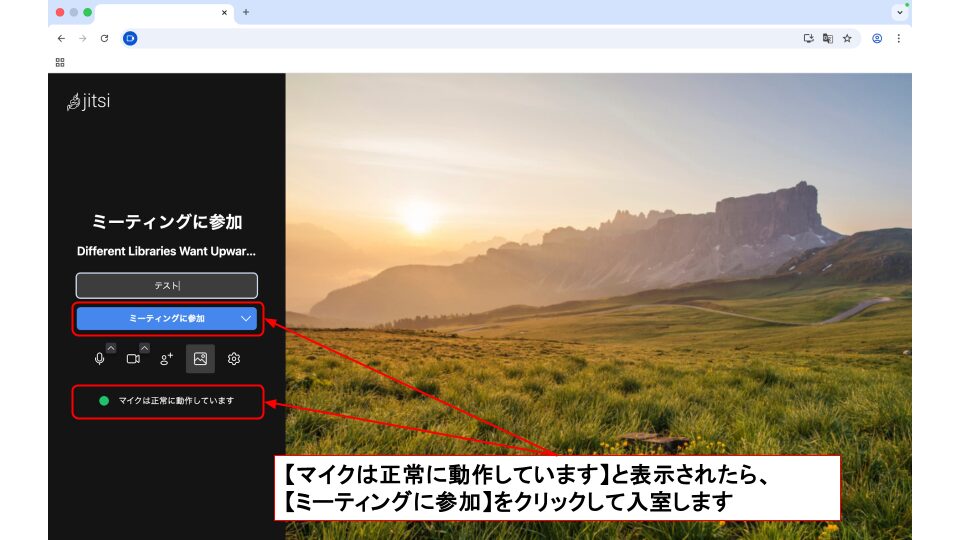Open the invite people icon
The image size is (960, 540).
167,359
